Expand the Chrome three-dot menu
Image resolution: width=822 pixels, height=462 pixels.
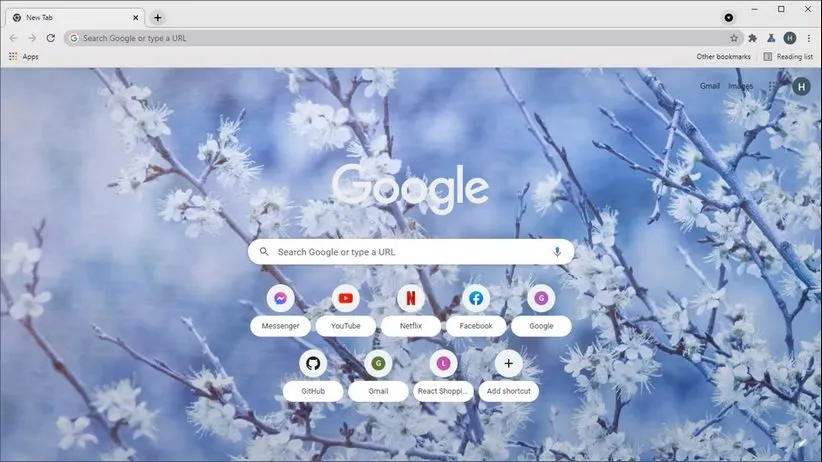coord(808,38)
